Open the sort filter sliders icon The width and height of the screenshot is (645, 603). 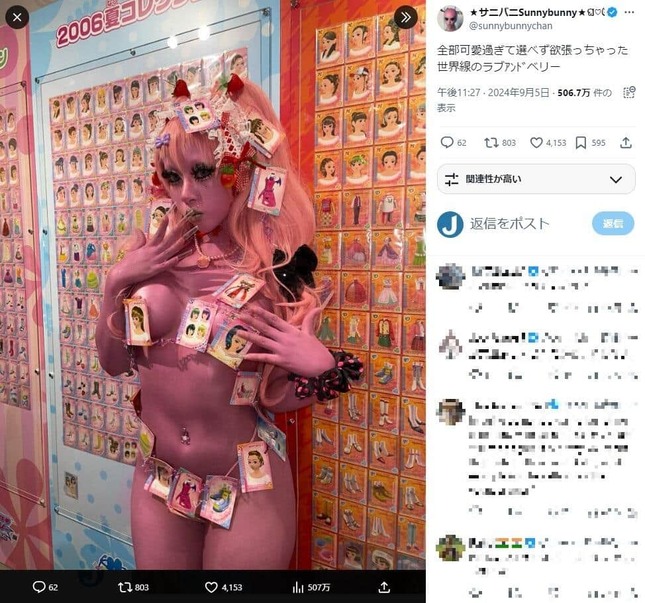coord(451,179)
